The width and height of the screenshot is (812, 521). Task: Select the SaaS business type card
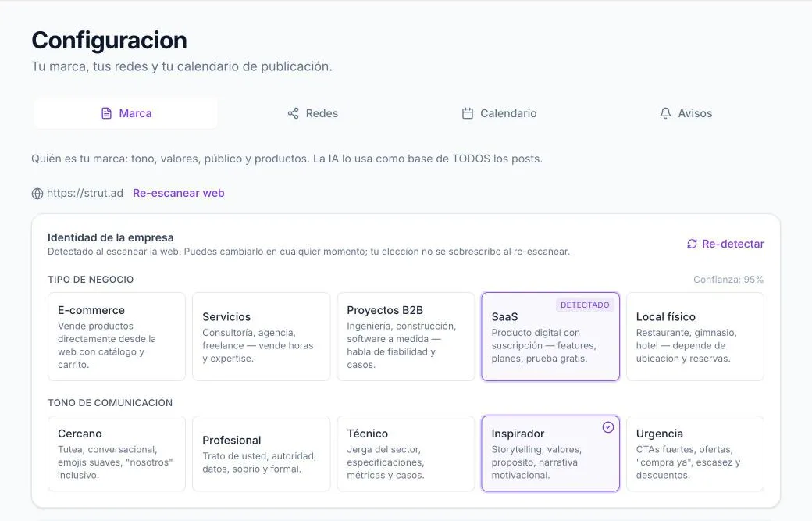tap(550, 337)
